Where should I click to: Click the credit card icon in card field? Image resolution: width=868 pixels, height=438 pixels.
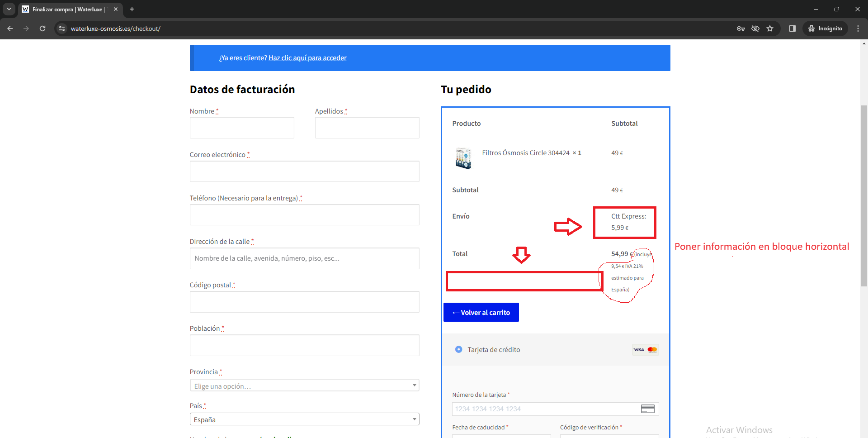[x=648, y=409]
